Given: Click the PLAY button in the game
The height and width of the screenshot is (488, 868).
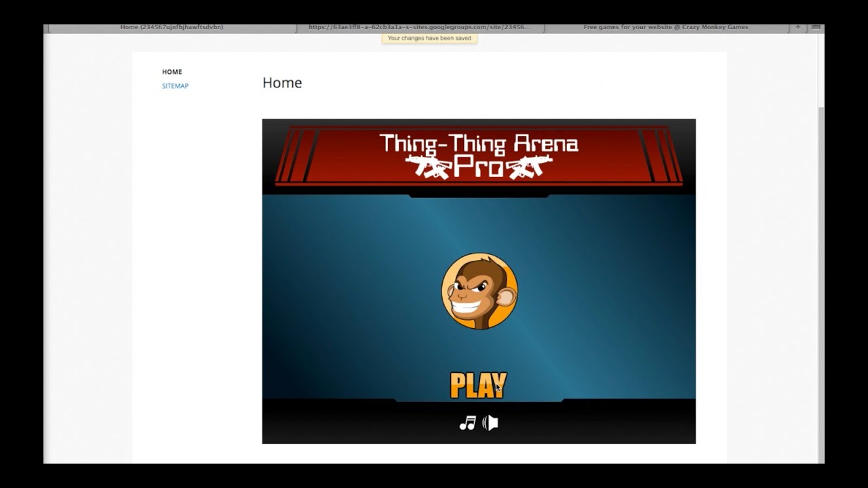Looking at the screenshot, I should pos(478,386).
